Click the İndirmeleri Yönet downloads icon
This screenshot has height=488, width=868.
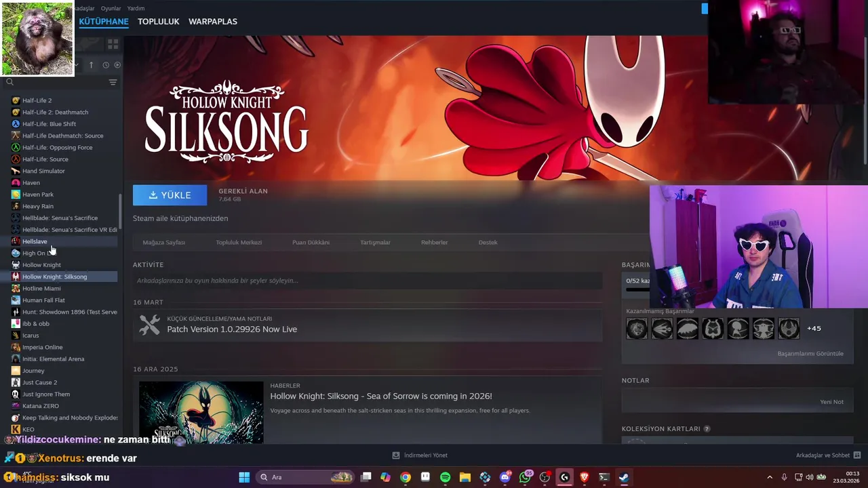tap(396, 455)
